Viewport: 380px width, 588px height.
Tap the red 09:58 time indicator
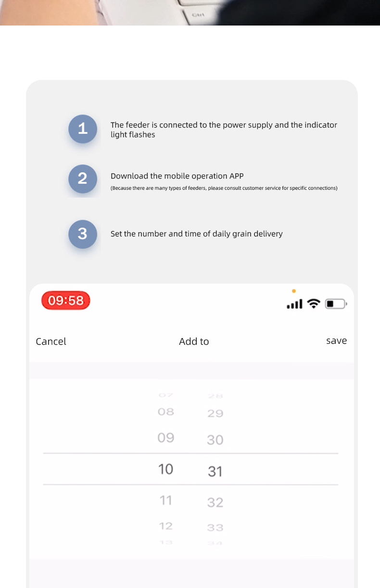(66, 301)
